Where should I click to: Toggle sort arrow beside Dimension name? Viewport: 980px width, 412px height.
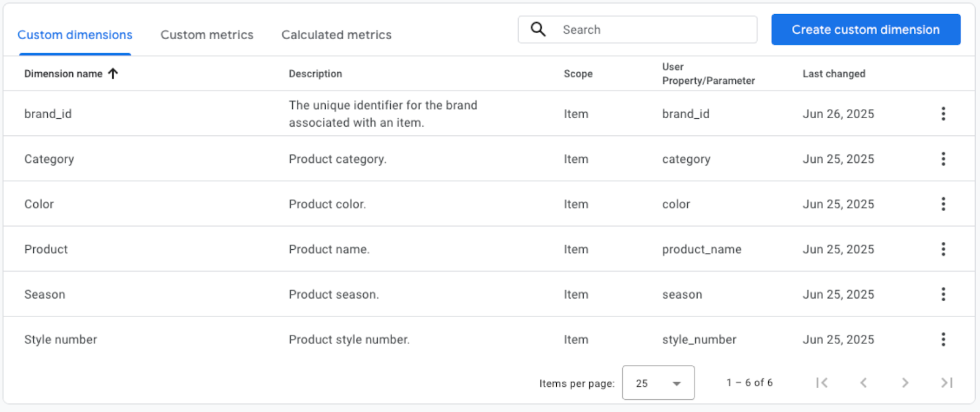[113, 73]
